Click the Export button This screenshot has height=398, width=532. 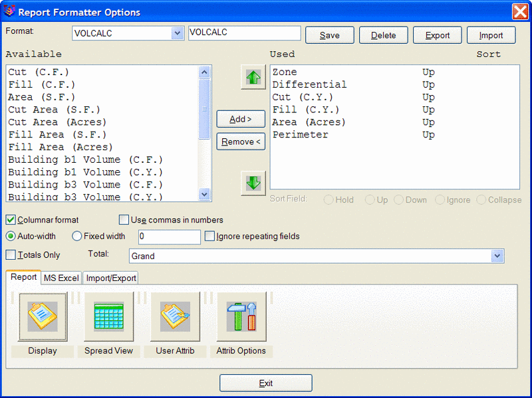[x=438, y=35]
